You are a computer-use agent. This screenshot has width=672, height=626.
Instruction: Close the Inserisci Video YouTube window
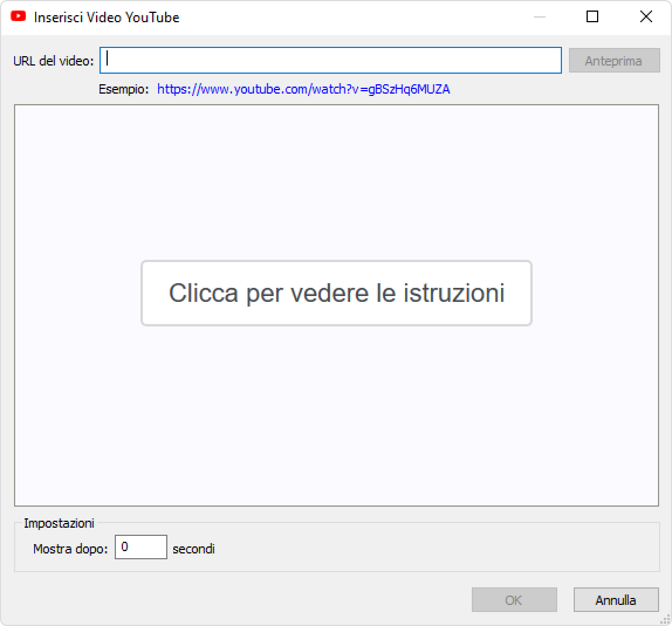(646, 17)
